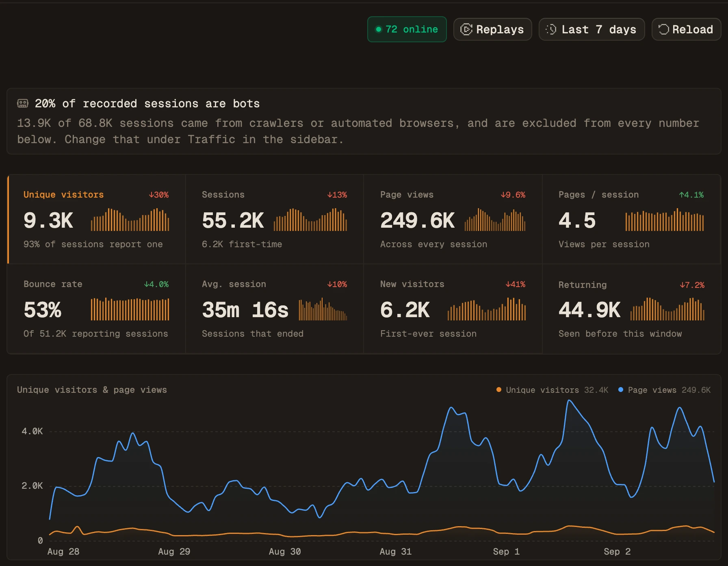The width and height of the screenshot is (728, 566).
Task: Click the Page views sparkline chart
Action: [495, 220]
